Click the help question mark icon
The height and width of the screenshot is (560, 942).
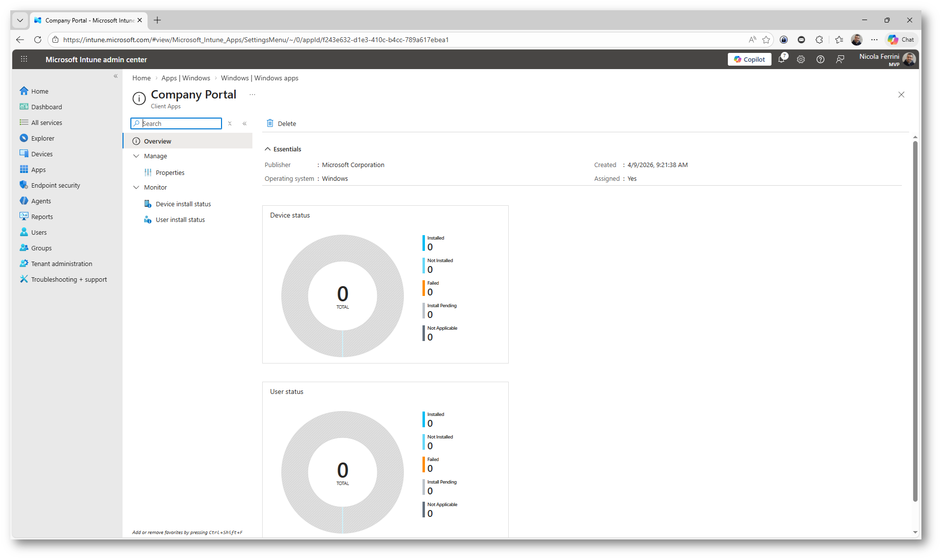(x=820, y=59)
